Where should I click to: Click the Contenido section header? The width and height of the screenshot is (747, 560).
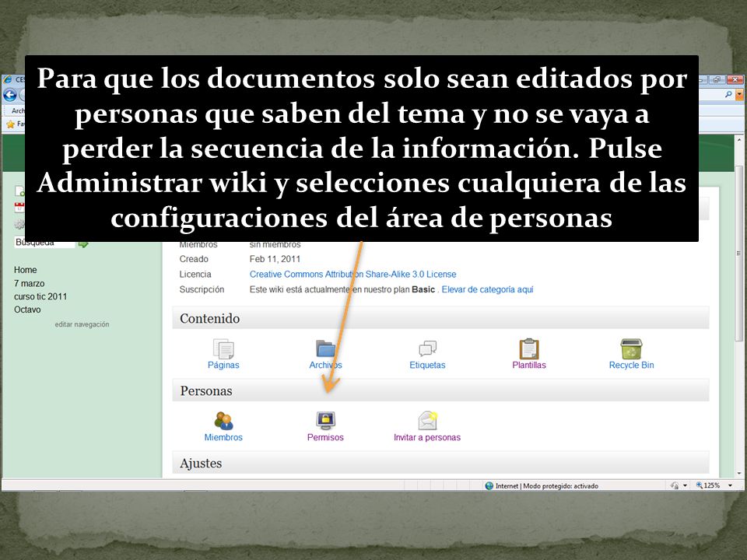point(440,318)
